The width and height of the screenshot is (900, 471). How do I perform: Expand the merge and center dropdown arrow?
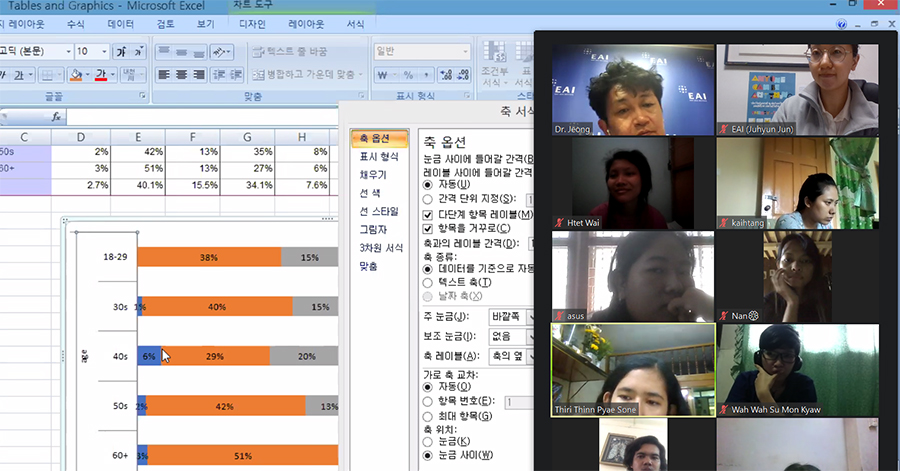pos(360,75)
